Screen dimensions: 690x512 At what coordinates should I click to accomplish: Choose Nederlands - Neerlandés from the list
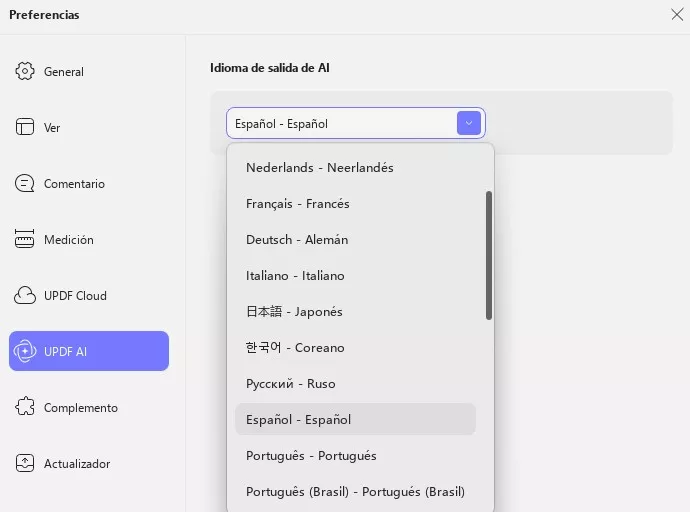(x=356, y=168)
